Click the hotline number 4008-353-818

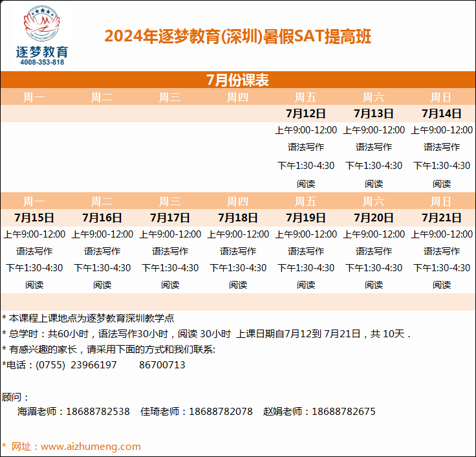[42, 62]
